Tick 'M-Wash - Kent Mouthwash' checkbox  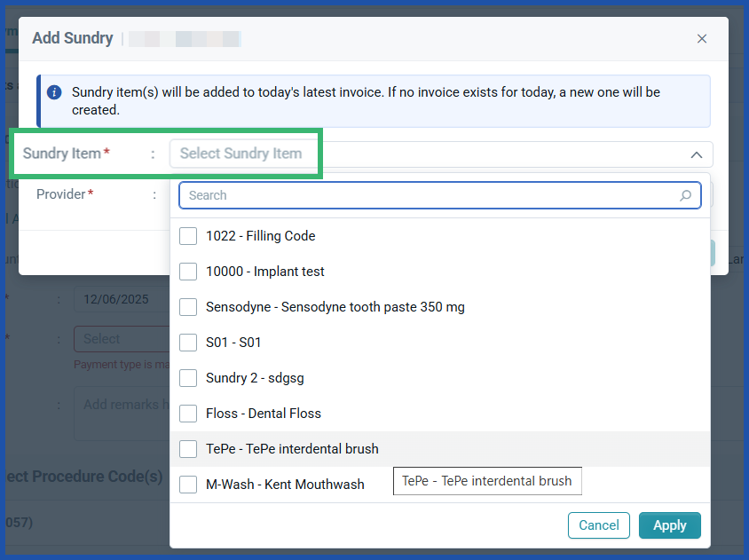[187, 484]
